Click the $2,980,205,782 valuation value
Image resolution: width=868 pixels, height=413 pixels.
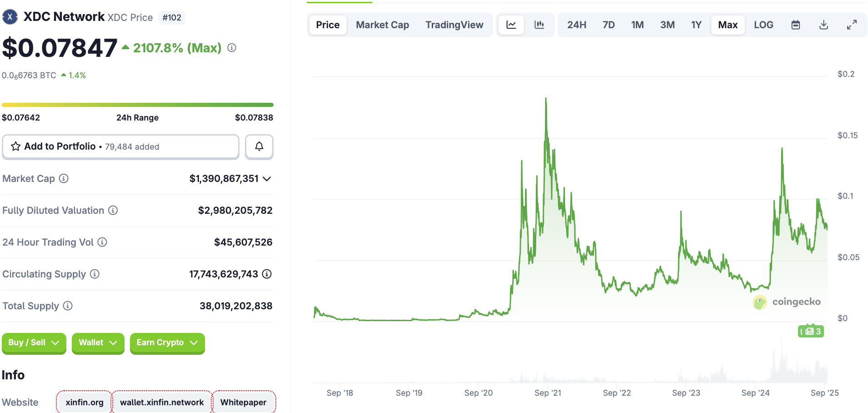235,211
